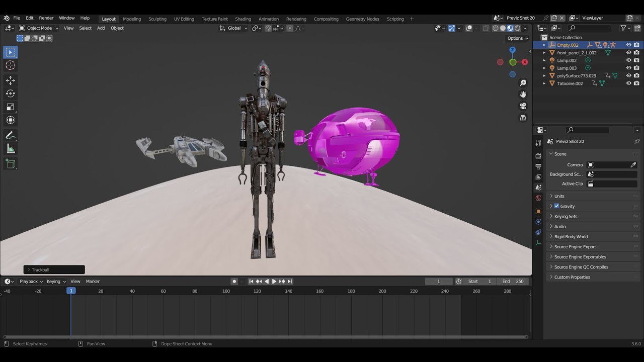Screen dimensions: 644x362
Task: Open the Global orientation dropdown
Action: [x=234, y=28]
